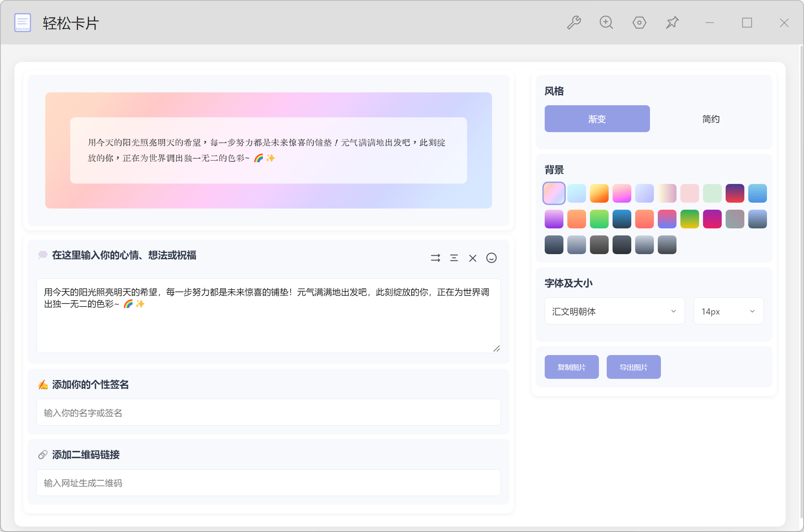Select the green-to-yellow gradient swatch
The height and width of the screenshot is (532, 804).
(690, 219)
